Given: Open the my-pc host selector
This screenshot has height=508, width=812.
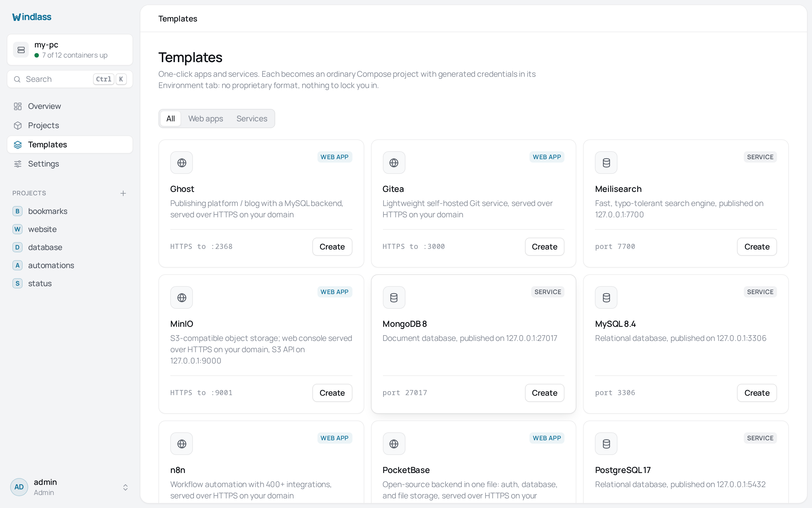Looking at the screenshot, I should pos(70,50).
